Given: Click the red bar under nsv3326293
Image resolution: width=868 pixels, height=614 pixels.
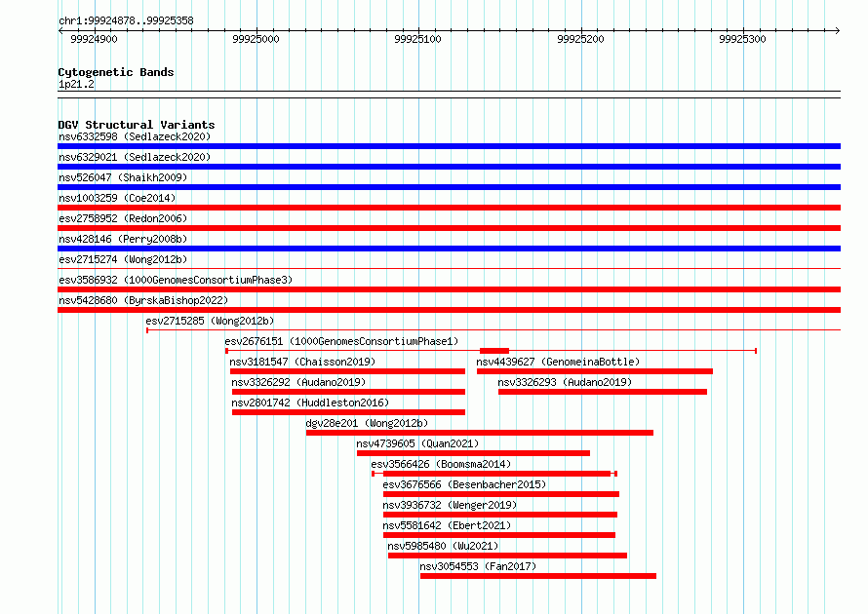Looking at the screenshot, I should pyautogui.click(x=603, y=392).
